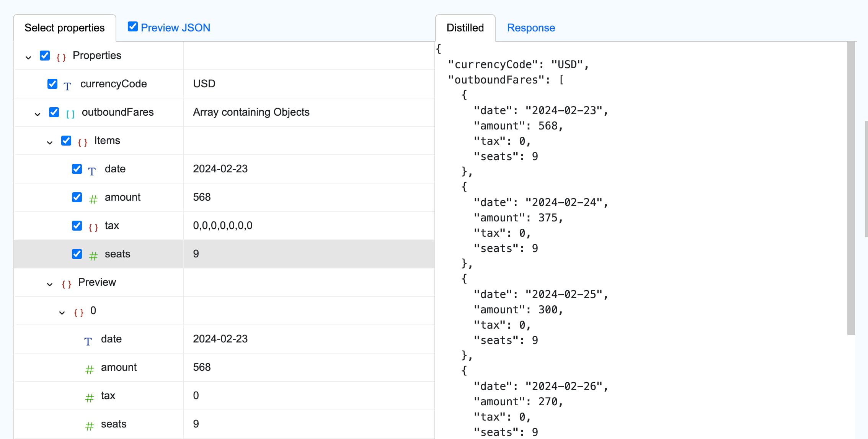Uncheck the tax property checkbox
Image resolution: width=868 pixels, height=439 pixels.
77,226
